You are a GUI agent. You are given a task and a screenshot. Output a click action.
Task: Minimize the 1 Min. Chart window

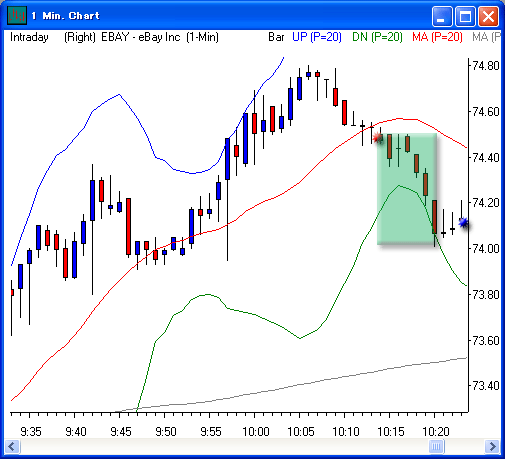tap(442, 16)
